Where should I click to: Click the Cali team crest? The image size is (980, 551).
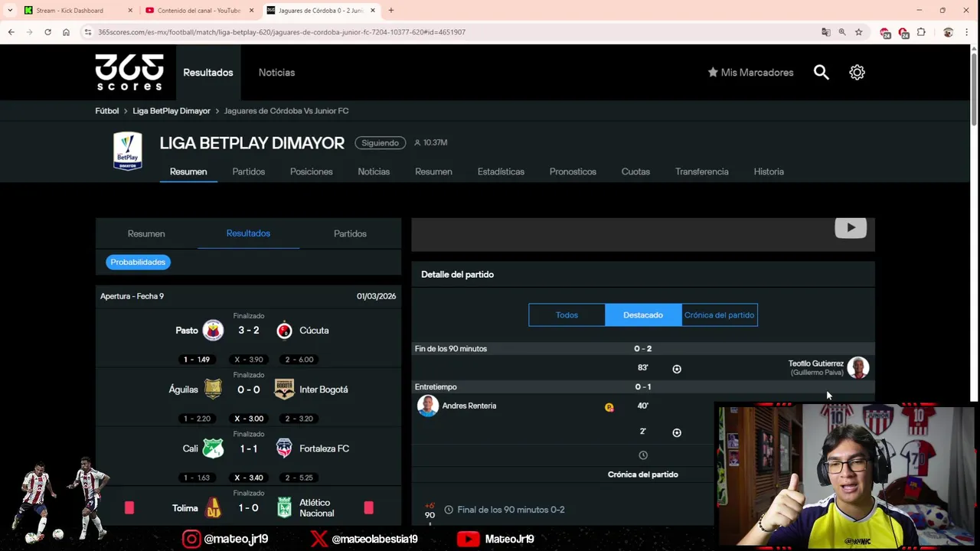pyautogui.click(x=213, y=448)
